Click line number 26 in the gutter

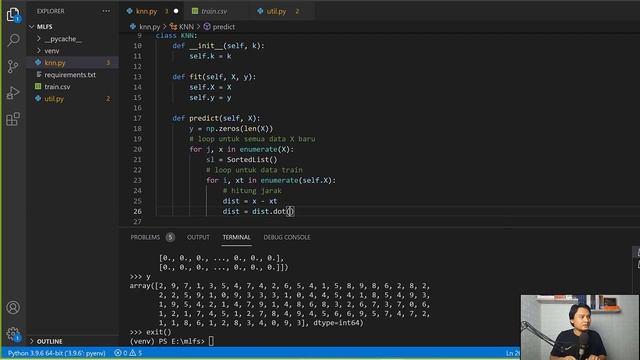click(137, 211)
